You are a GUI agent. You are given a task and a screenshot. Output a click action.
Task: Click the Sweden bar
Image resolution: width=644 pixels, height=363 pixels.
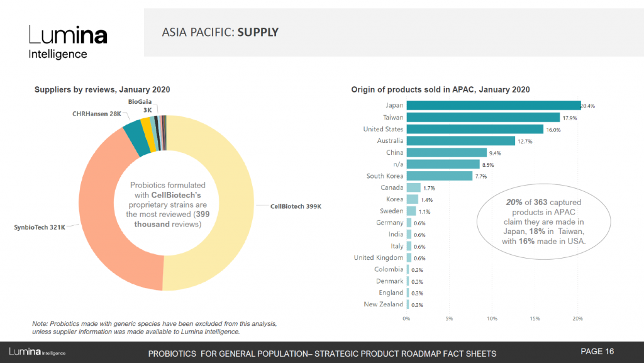pyautogui.click(x=411, y=211)
